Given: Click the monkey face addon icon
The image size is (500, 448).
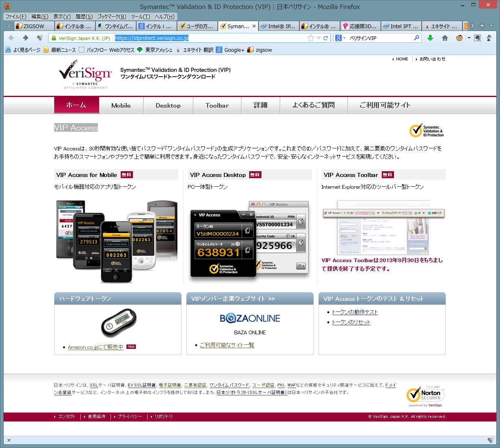Looking at the screenshot, I should (460, 38).
